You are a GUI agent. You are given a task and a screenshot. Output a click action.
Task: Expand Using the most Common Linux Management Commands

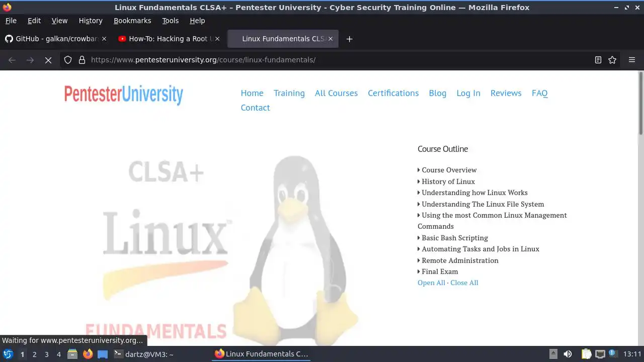(492, 221)
